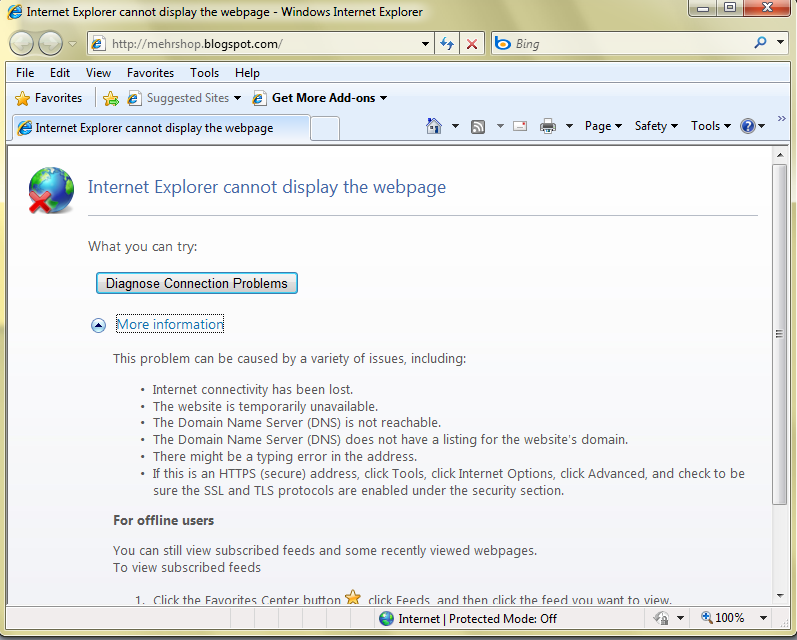Expand the Print dropdown arrow
The width and height of the screenshot is (797, 640).
coord(569,126)
